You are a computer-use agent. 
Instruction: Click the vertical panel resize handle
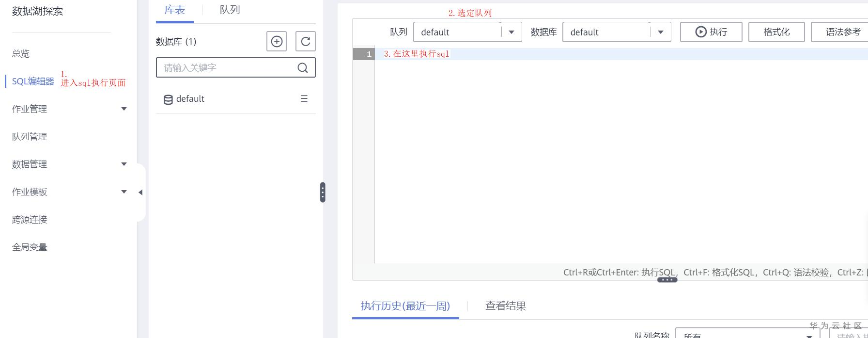[x=323, y=192]
